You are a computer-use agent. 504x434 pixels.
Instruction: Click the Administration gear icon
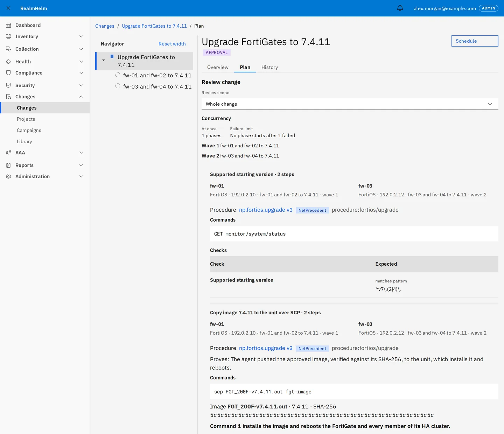tap(8, 176)
